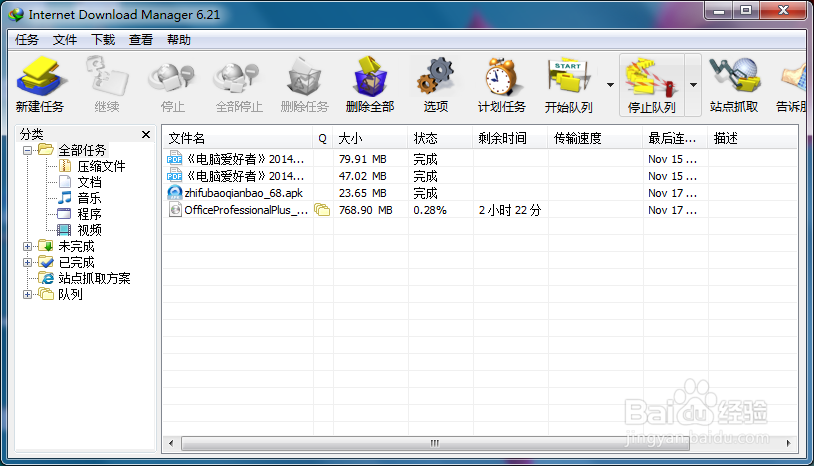Image resolution: width=814 pixels, height=466 pixels.
Task: Sort by 状态 column header
Action: coord(440,139)
